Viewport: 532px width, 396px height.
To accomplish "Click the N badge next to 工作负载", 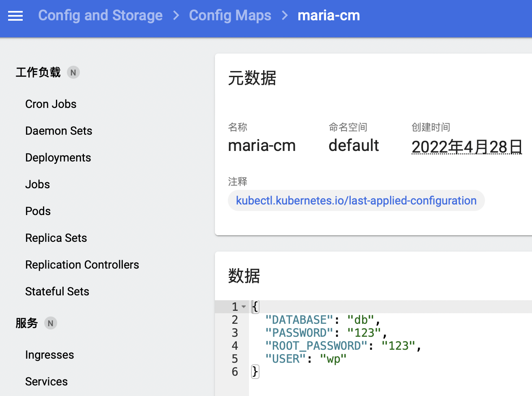I will point(73,73).
